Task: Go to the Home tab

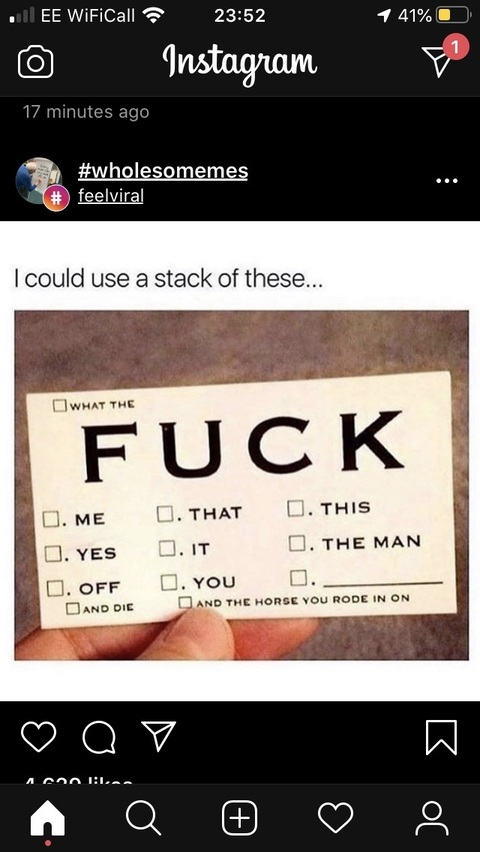Action: click(48, 818)
